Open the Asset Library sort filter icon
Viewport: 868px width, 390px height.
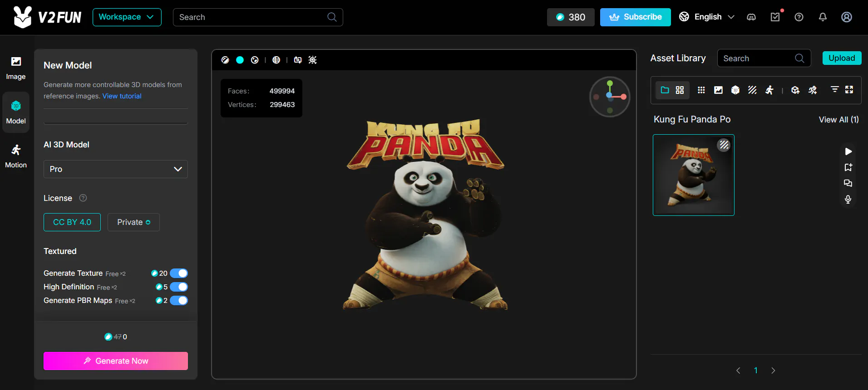(x=834, y=89)
